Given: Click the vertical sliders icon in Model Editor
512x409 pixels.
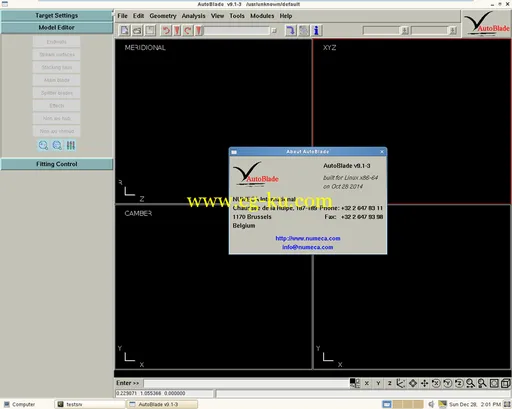Looking at the screenshot, I should (71, 145).
